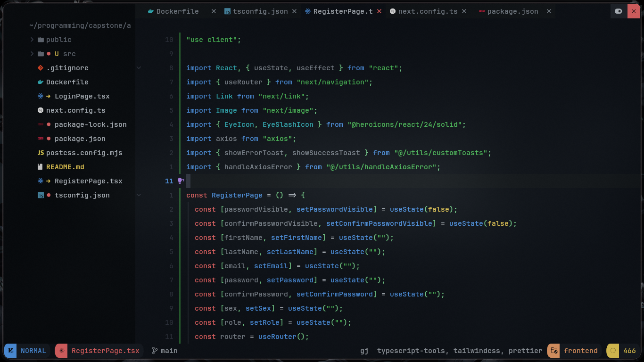Collapse the import block fold chevron
This screenshot has width=644, height=362.
coord(139,68)
